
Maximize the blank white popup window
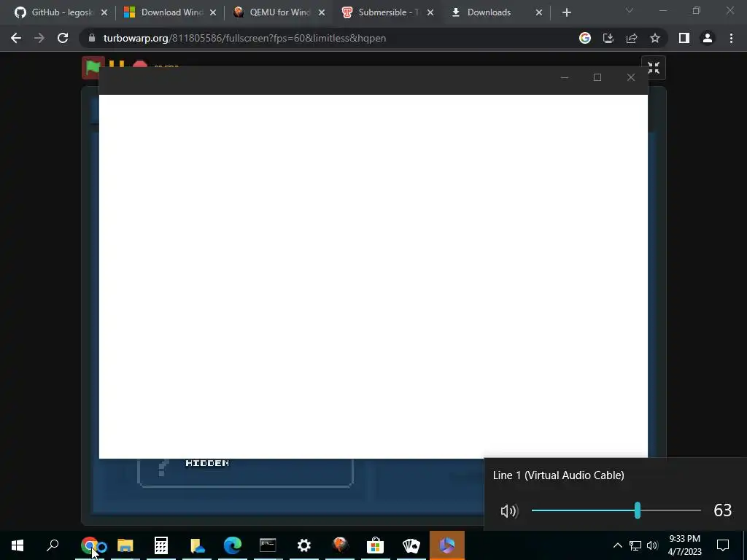597,77
